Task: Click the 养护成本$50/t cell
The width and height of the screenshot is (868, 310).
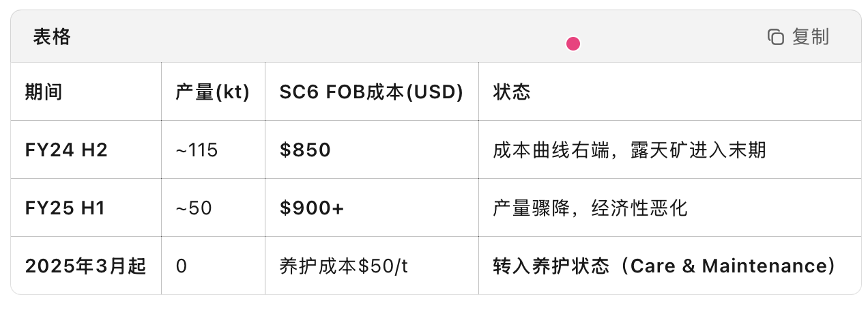Action: point(344,266)
